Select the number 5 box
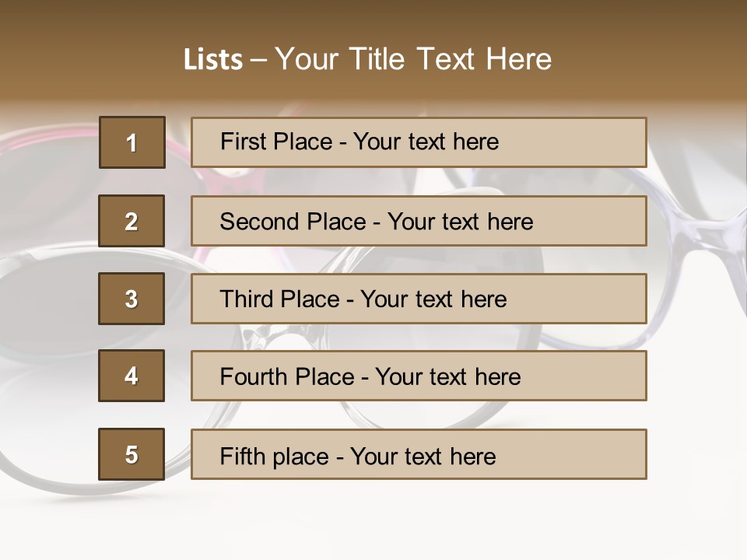This screenshot has width=747, height=560. (x=132, y=454)
